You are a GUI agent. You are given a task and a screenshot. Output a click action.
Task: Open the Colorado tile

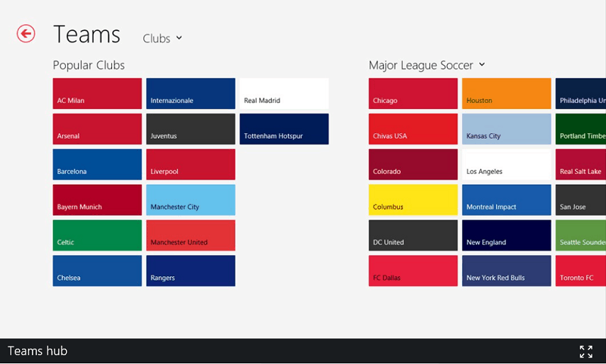tap(413, 164)
